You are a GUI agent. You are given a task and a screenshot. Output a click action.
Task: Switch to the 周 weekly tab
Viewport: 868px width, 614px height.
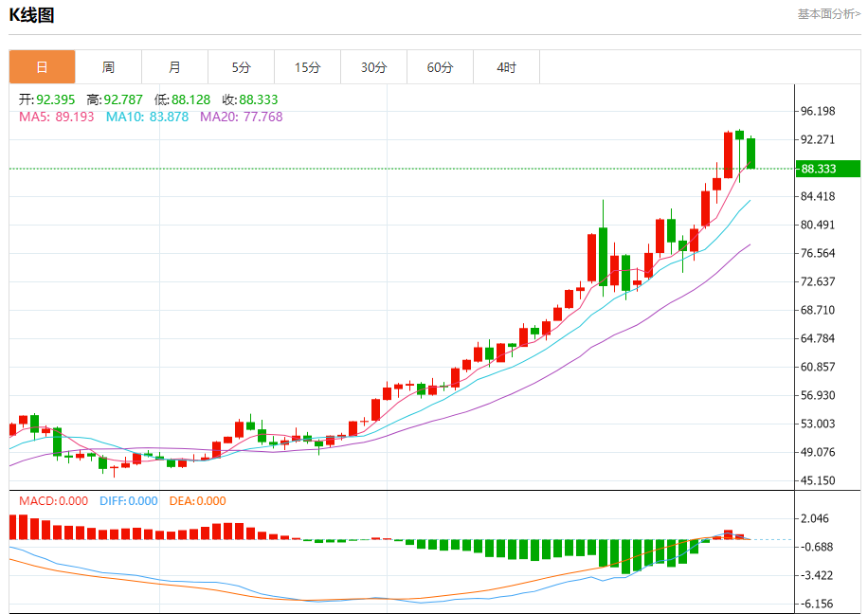click(108, 67)
